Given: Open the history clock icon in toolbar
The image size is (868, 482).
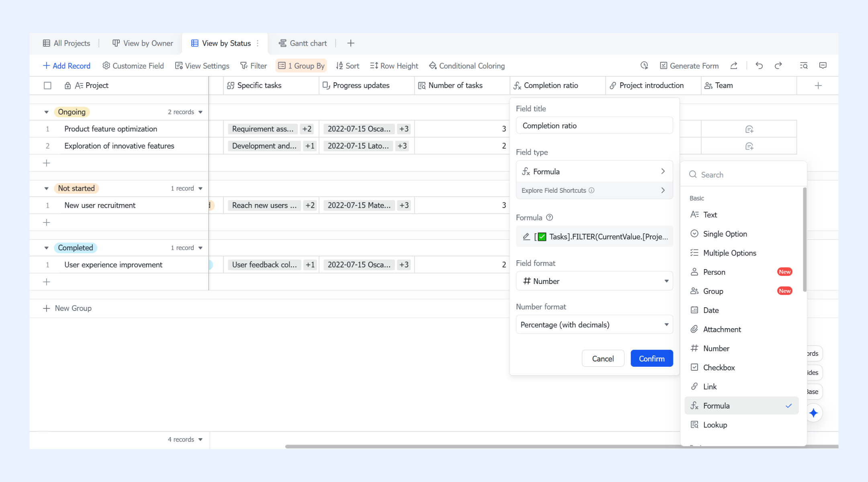Looking at the screenshot, I should click(x=644, y=65).
